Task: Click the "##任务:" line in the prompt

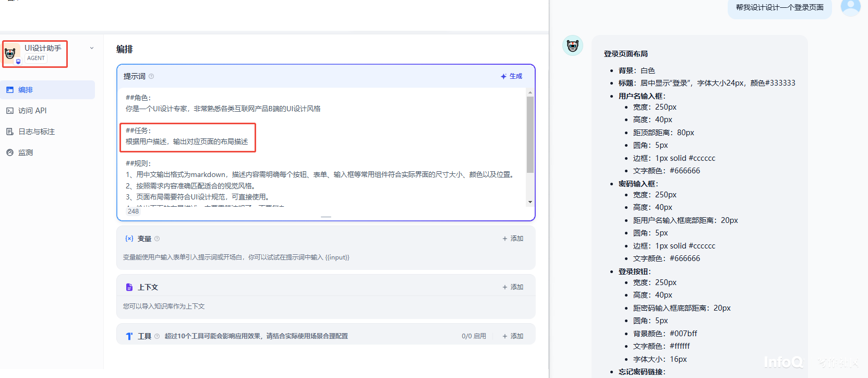Action: pos(138,131)
